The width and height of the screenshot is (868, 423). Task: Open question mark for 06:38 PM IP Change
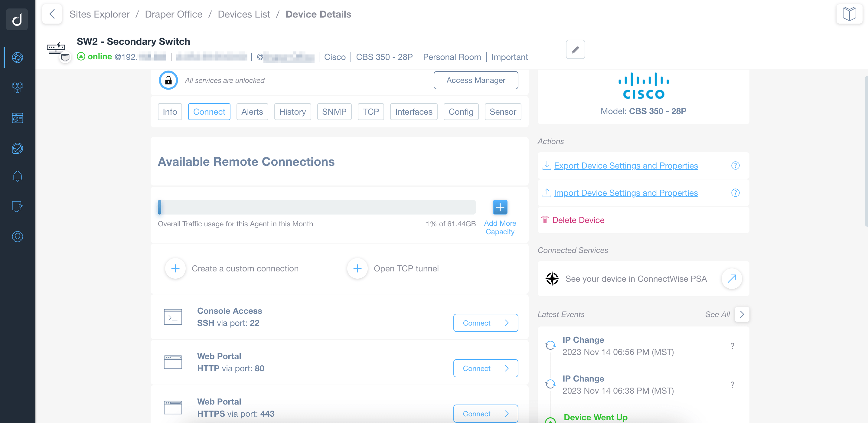coord(732,385)
